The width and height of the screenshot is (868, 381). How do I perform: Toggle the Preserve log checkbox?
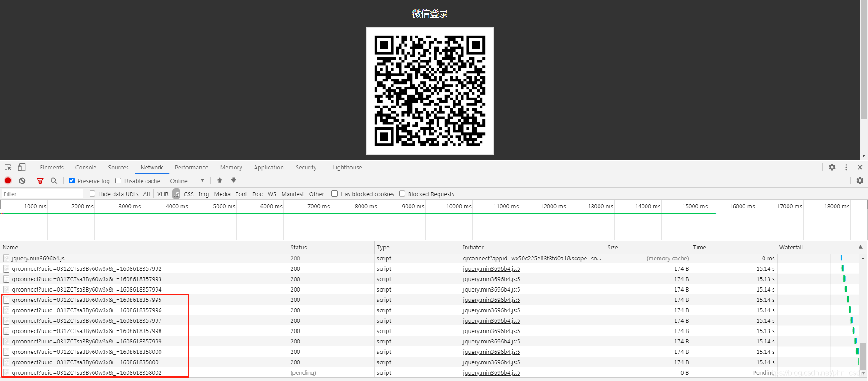tap(71, 181)
